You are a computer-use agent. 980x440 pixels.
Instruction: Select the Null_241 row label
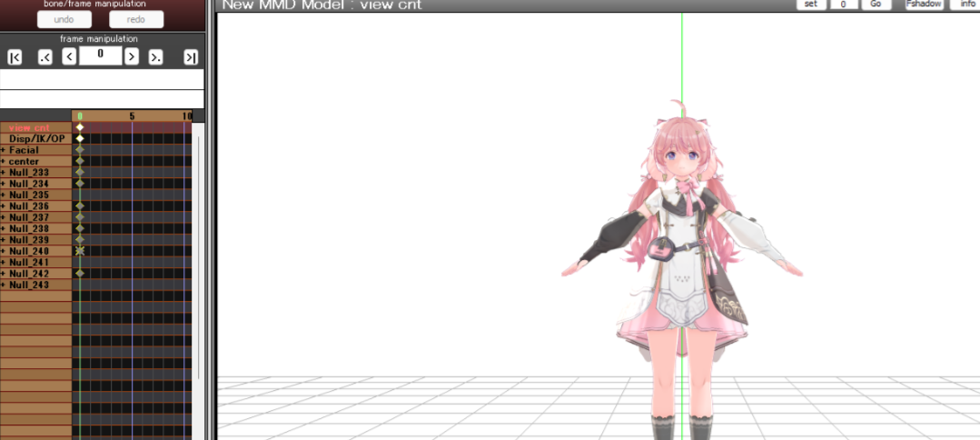[x=29, y=263]
